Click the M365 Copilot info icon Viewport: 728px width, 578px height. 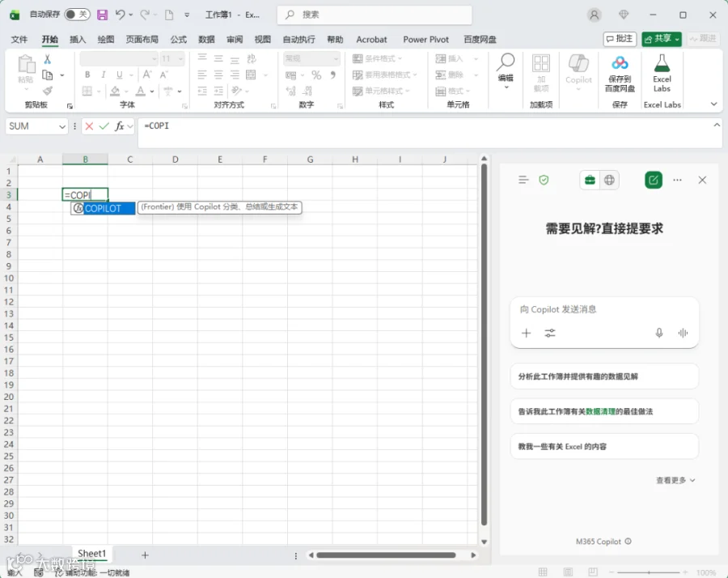point(629,542)
